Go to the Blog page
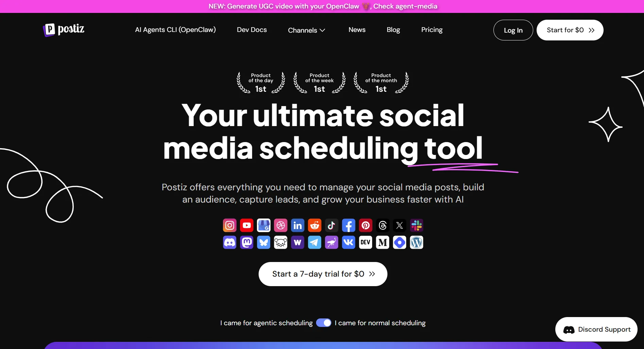 point(393,30)
